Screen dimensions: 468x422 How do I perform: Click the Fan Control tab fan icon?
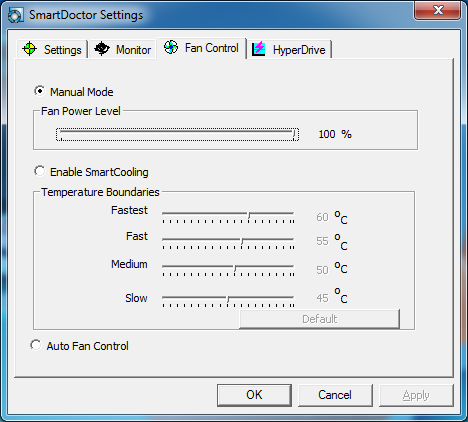pyautogui.click(x=171, y=47)
